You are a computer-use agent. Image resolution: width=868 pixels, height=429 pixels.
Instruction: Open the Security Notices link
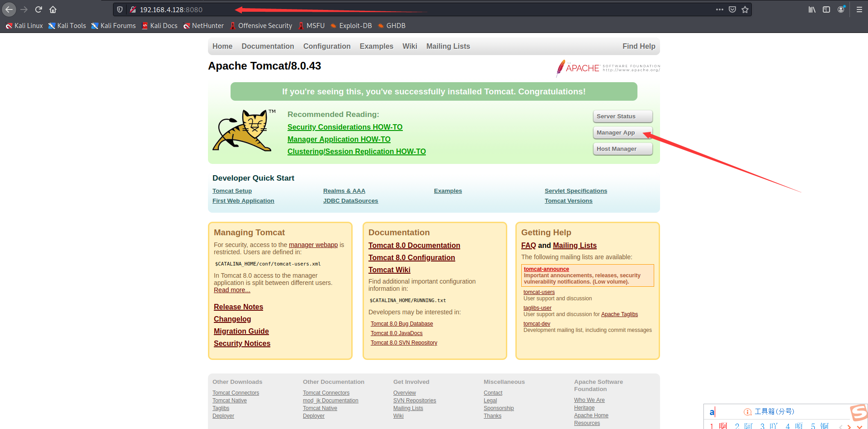[x=242, y=344]
